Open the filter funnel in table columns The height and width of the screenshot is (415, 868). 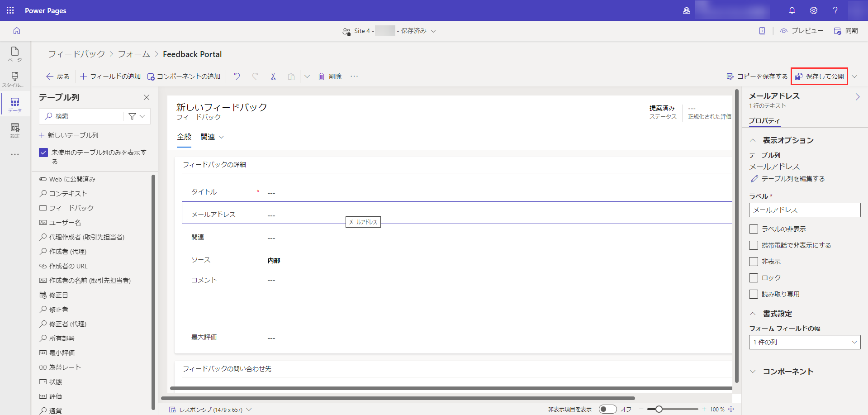(x=132, y=116)
